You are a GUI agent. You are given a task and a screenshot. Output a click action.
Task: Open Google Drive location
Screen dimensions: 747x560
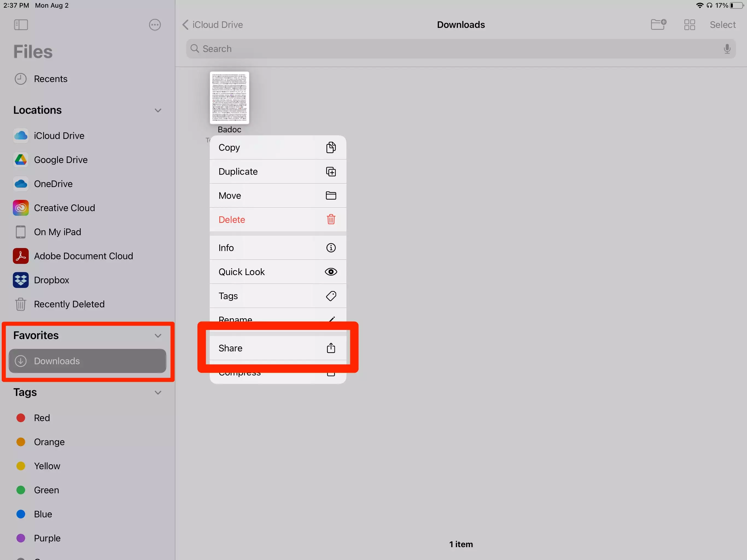pos(60,160)
